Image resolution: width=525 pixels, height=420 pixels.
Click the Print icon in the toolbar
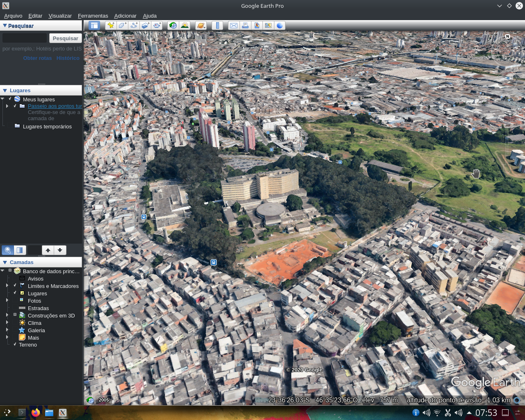(x=245, y=25)
